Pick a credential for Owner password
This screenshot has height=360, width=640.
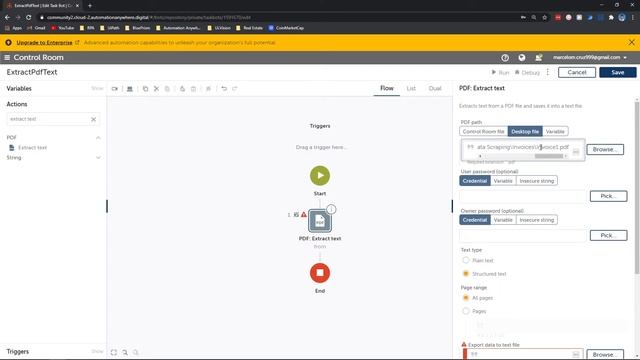click(x=608, y=236)
